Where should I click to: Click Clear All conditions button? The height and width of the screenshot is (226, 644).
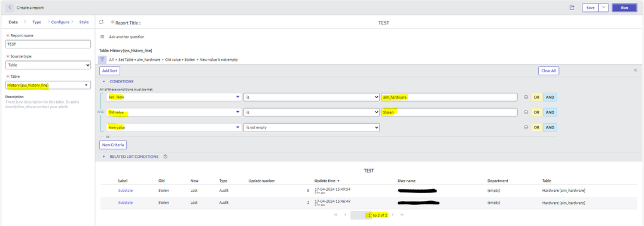pos(549,71)
